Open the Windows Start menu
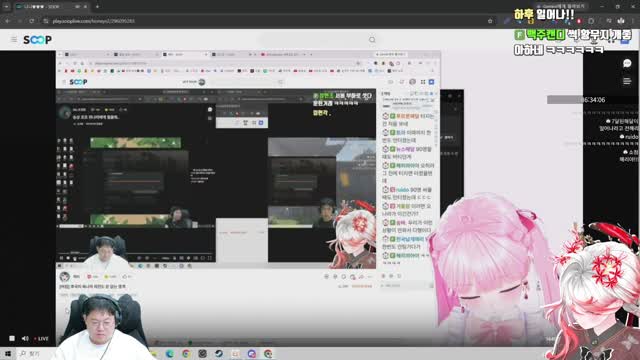Image resolution: width=640 pixels, height=360 pixels. coord(8,353)
